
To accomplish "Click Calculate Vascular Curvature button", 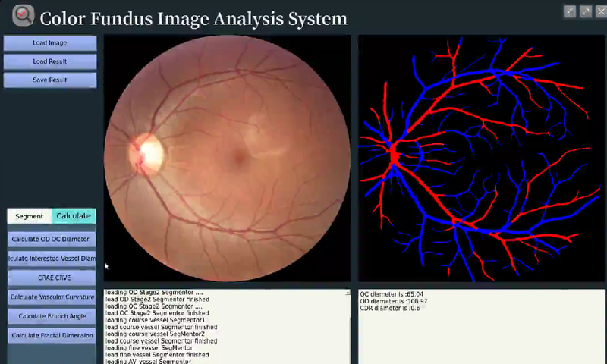I will [x=52, y=297].
